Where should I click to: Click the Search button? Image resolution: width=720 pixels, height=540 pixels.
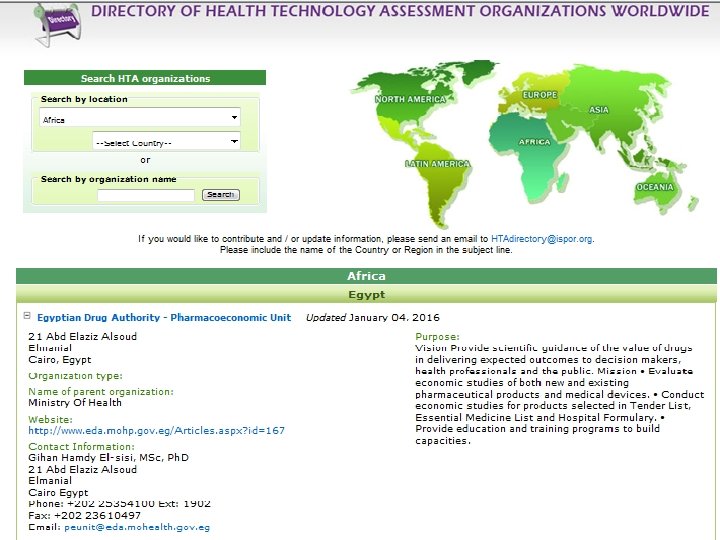point(221,195)
